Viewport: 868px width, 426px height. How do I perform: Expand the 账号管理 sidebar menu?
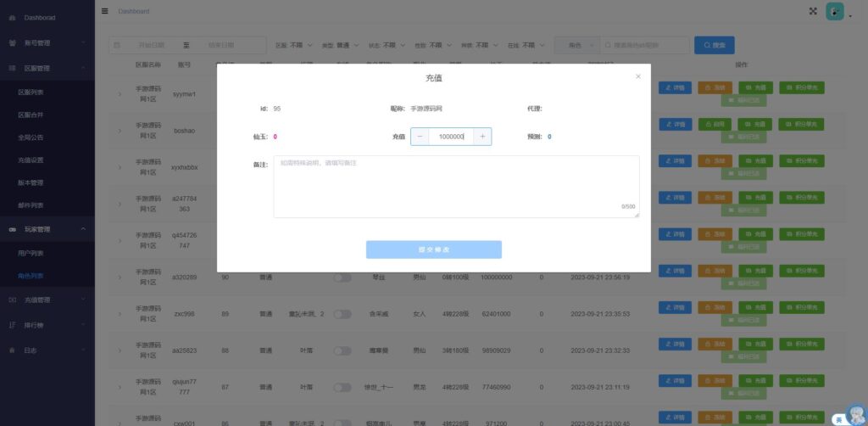(47, 43)
